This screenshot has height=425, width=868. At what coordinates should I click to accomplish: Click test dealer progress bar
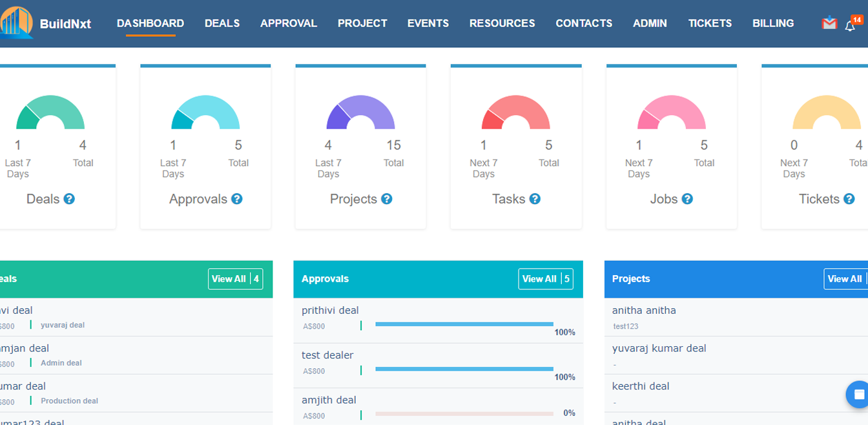coord(464,369)
